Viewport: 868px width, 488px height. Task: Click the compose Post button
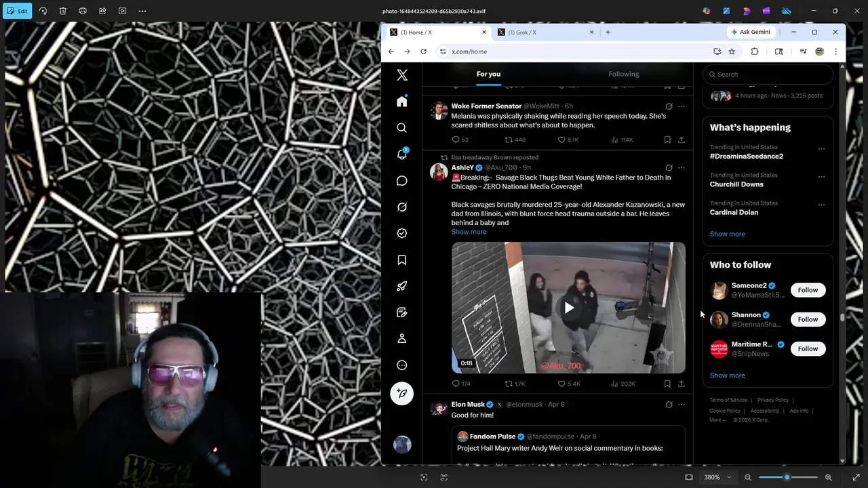tap(402, 394)
